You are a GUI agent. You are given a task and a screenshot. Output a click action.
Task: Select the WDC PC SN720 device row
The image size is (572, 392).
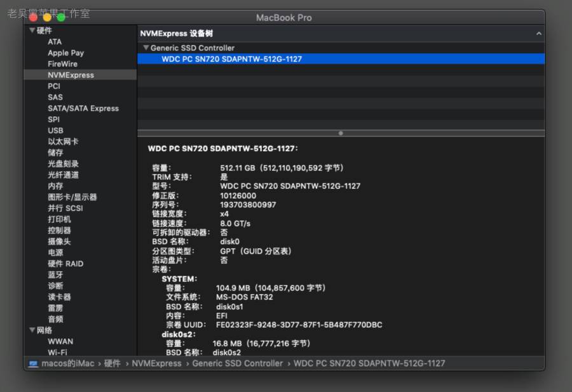coord(341,58)
